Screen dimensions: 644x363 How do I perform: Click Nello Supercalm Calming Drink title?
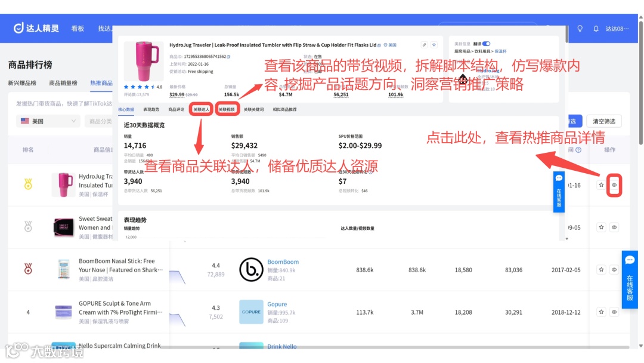click(x=120, y=346)
